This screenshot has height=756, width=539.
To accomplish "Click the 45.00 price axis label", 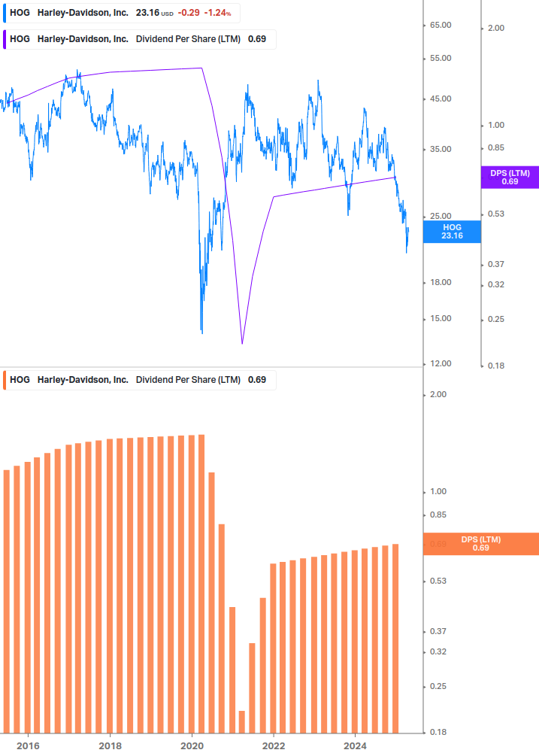I will point(441,99).
